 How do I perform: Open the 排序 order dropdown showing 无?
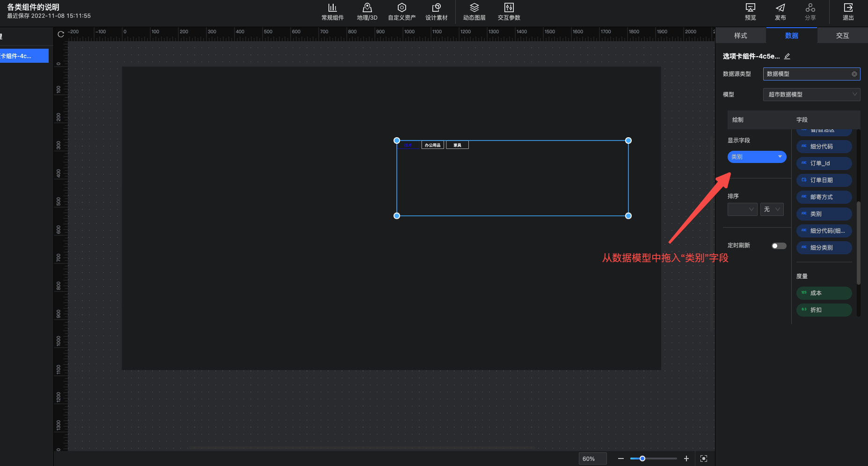point(772,209)
